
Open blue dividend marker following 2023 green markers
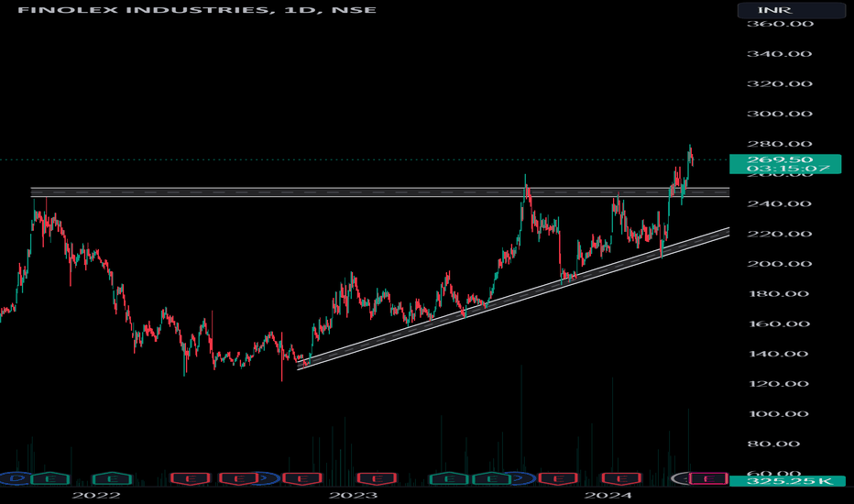coord(521,479)
